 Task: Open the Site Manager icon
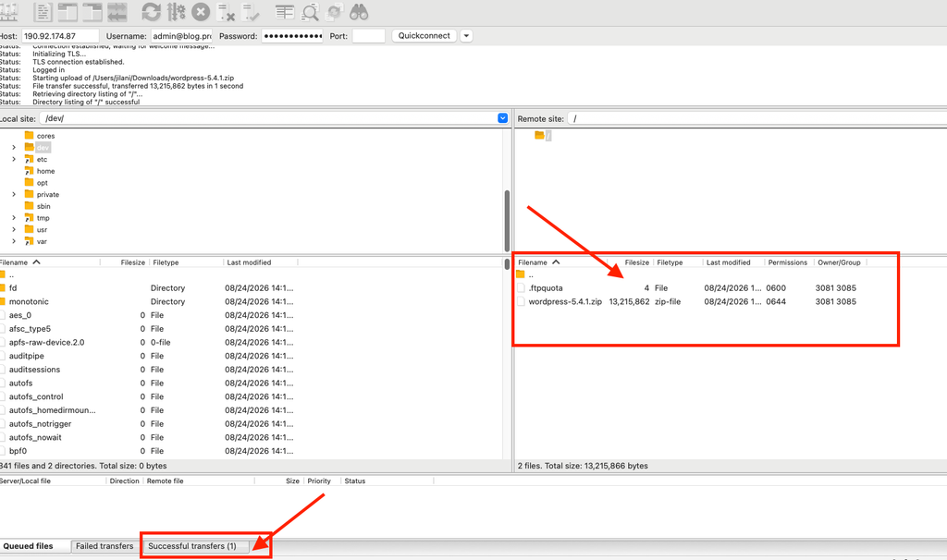click(x=8, y=12)
